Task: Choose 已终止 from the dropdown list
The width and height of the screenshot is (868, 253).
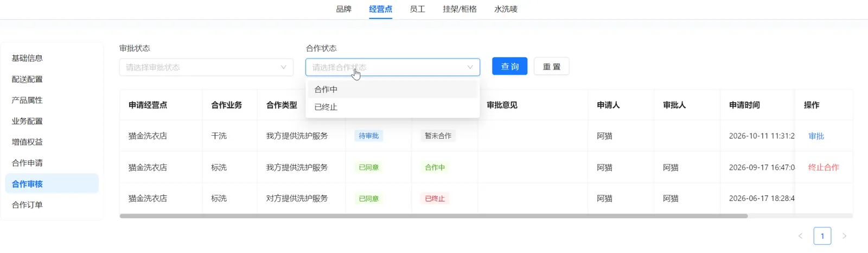Action: coord(393,107)
